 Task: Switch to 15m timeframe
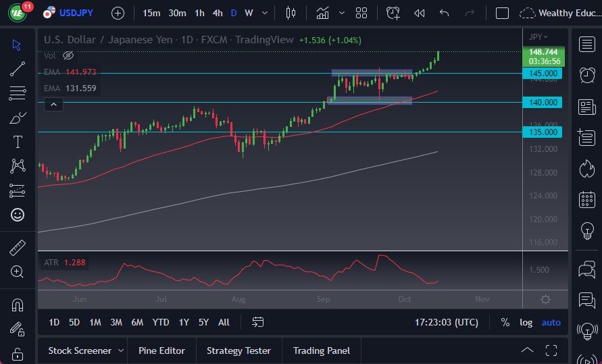151,14
